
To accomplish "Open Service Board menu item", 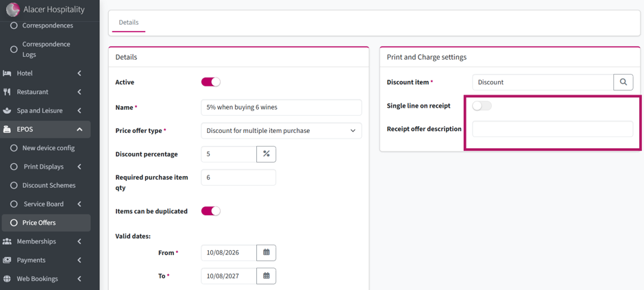I will tap(44, 204).
